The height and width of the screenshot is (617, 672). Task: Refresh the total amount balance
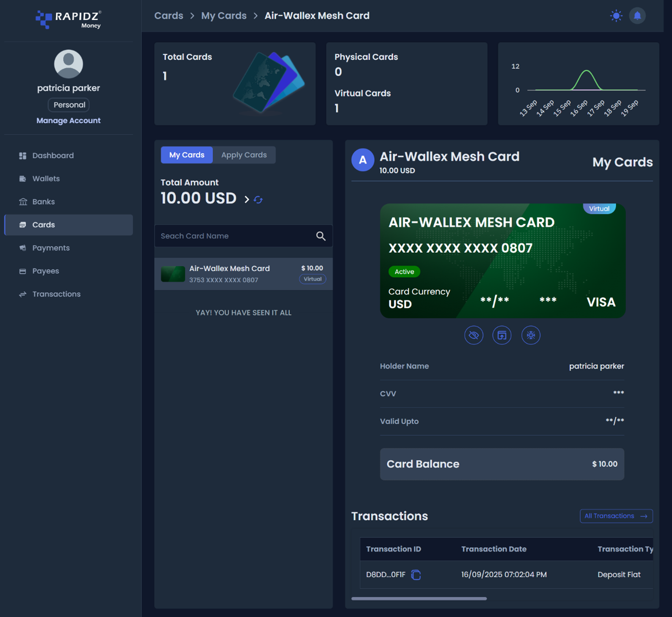click(258, 200)
